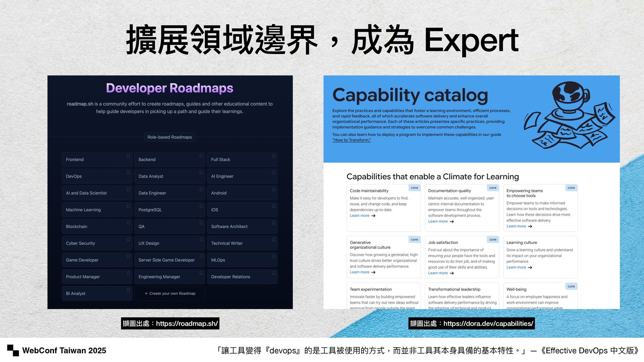Click bookmark icon on MLOps card
This screenshot has width=644, height=362.
(274, 257)
